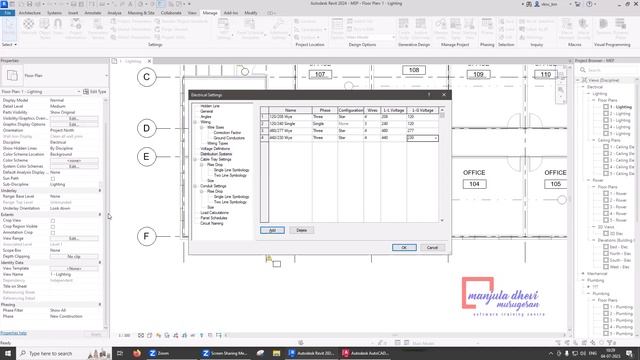Collapse the Wiring node in the settings tree
Screen dimensions: 640x360
195,122
